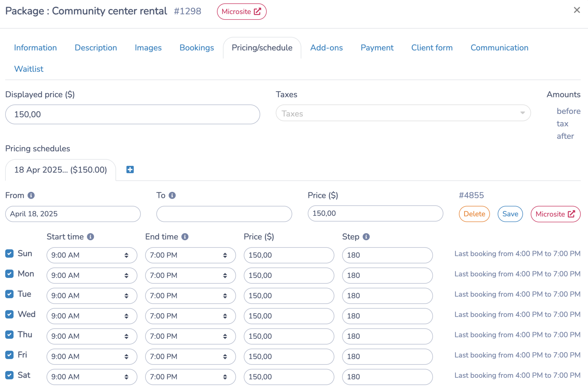The image size is (588, 391).
Task: Save the pricing schedule
Action: tap(510, 214)
